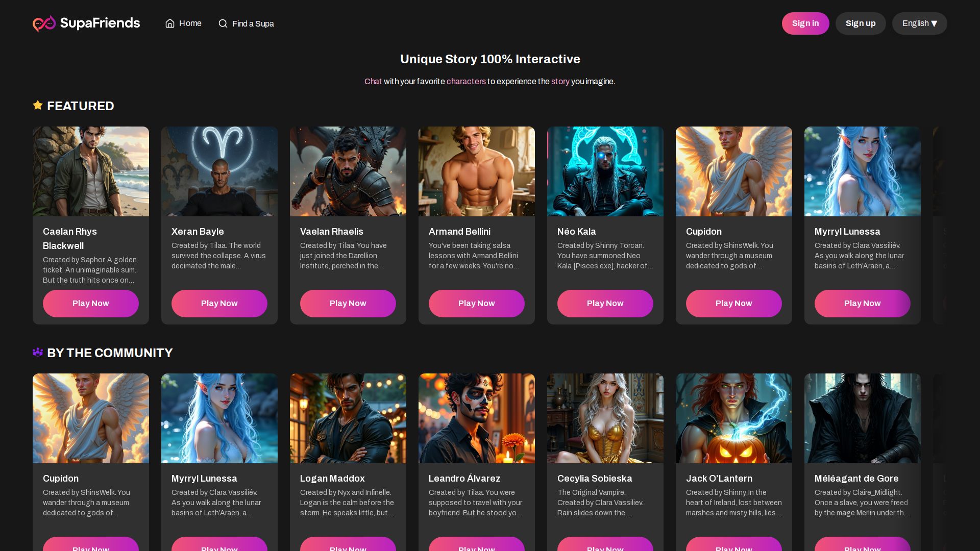This screenshot has height=551, width=980.
Task: Open the Find a Supa menu item
Action: (x=253, y=24)
